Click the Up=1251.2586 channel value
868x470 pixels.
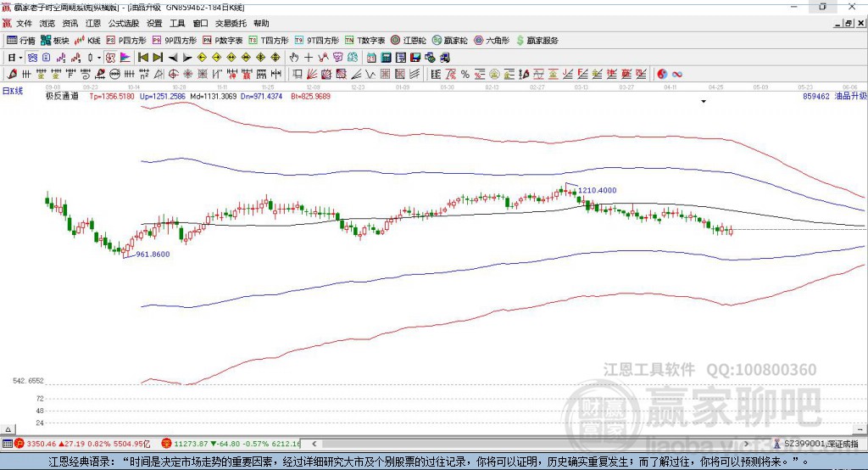162,97
